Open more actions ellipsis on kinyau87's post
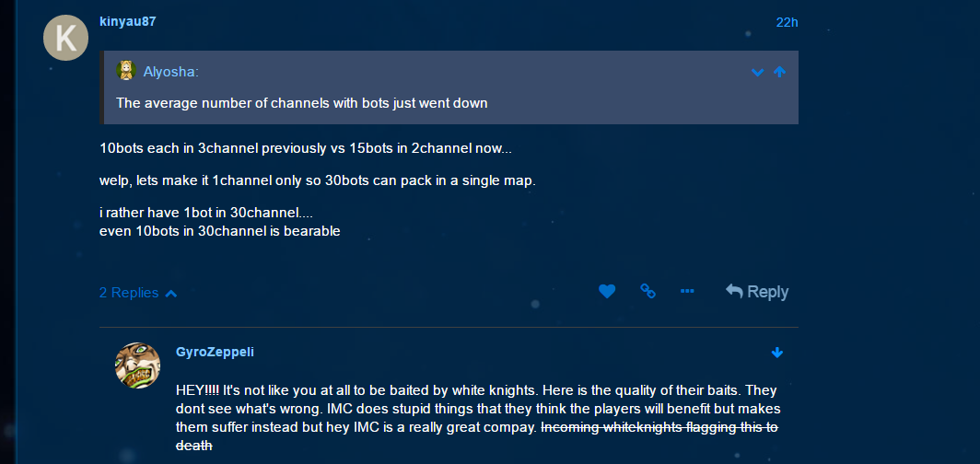This screenshot has width=980, height=464. pyautogui.click(x=687, y=292)
